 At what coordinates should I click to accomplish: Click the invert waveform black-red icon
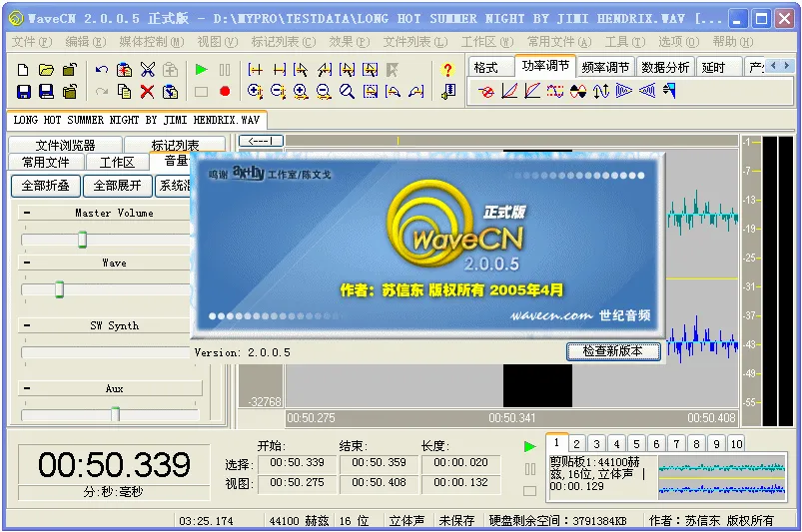578,92
